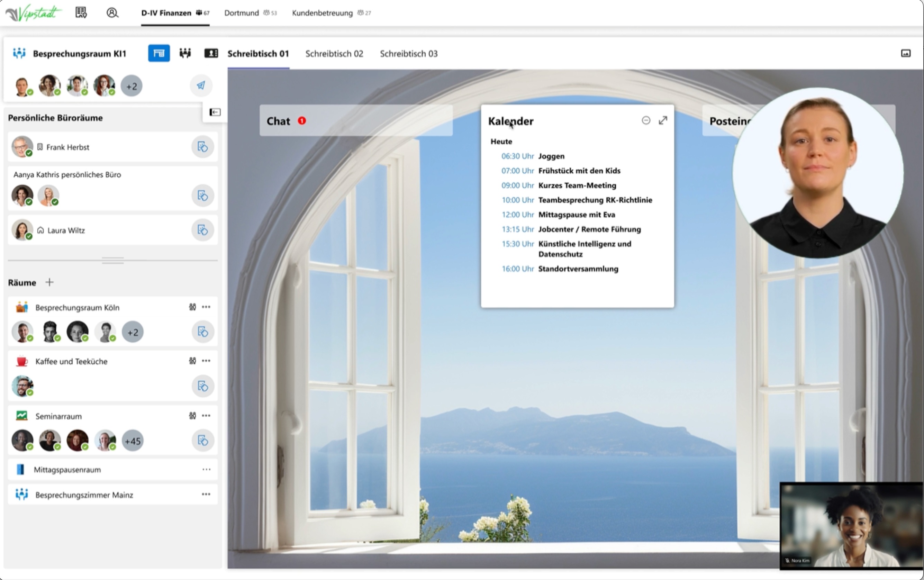The height and width of the screenshot is (580, 924).
Task: Open the user profile search icon
Action: 112,13
